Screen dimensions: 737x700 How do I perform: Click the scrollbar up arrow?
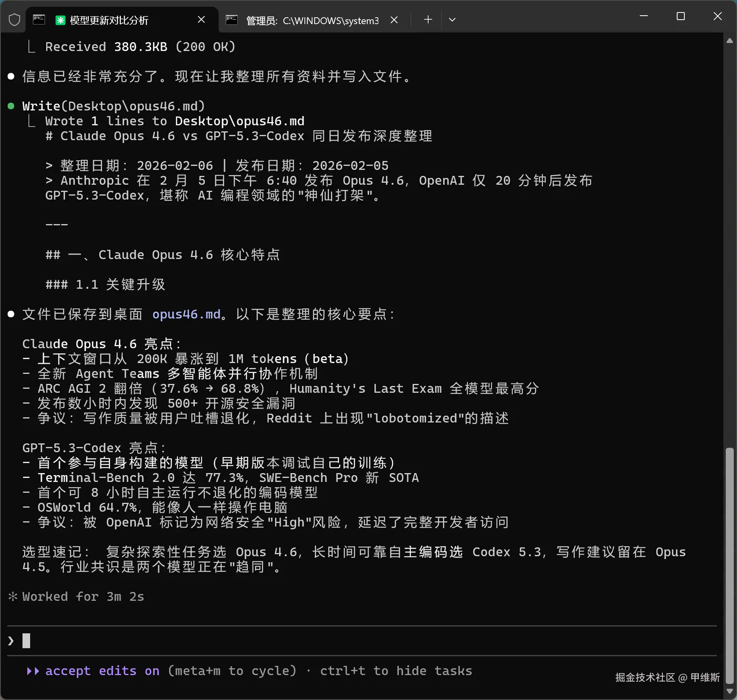point(730,41)
